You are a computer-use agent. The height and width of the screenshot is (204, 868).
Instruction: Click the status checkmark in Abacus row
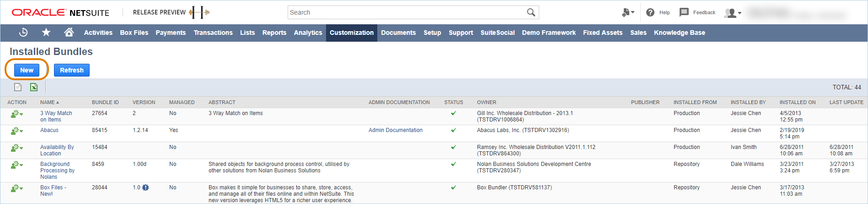pos(453,130)
